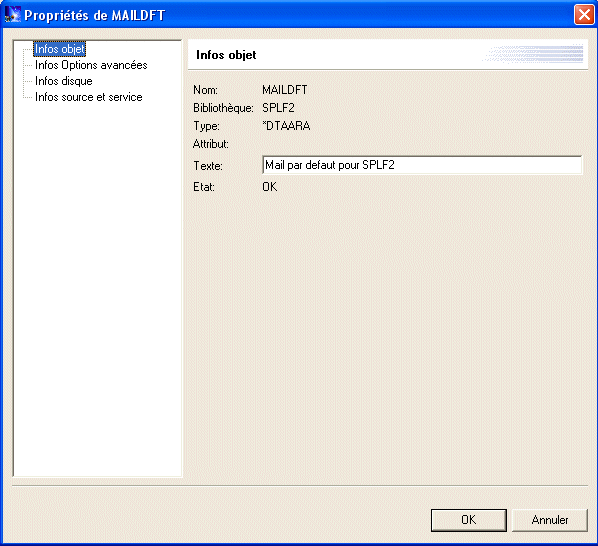The image size is (598, 546).
Task: Click the Bibliothèque label
Action: tap(223, 108)
